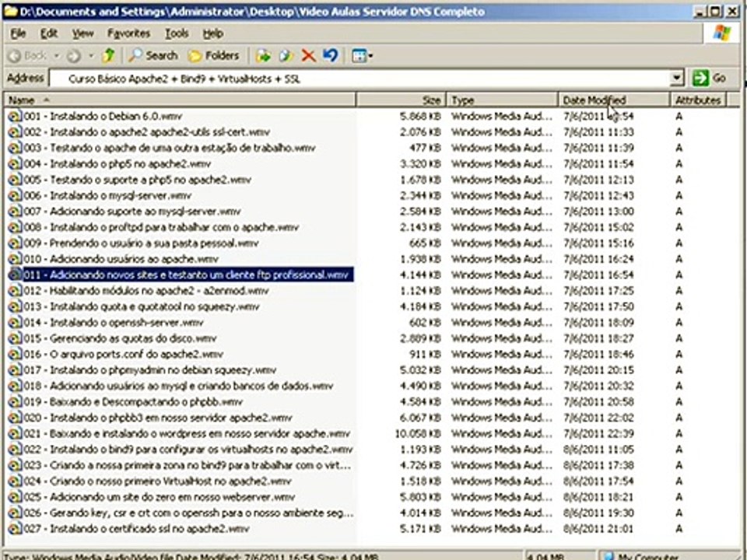Click the icon of file 009 Prendendo o usuário
The image size is (747, 560).
(x=15, y=243)
